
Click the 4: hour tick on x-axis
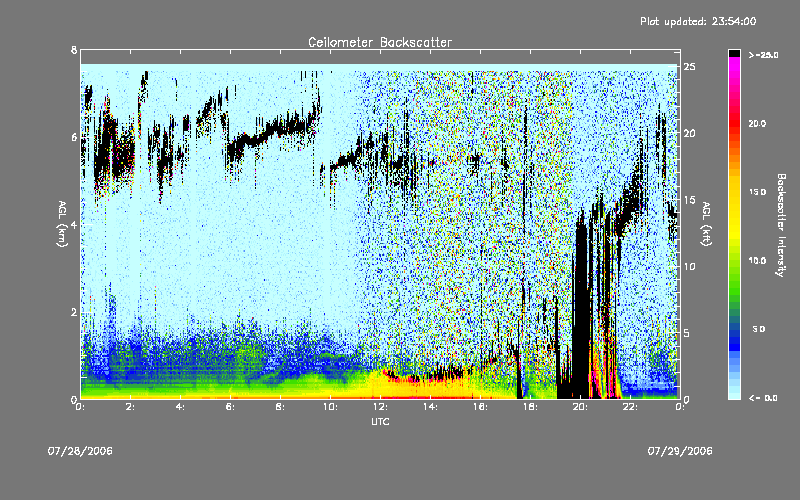coord(180,407)
